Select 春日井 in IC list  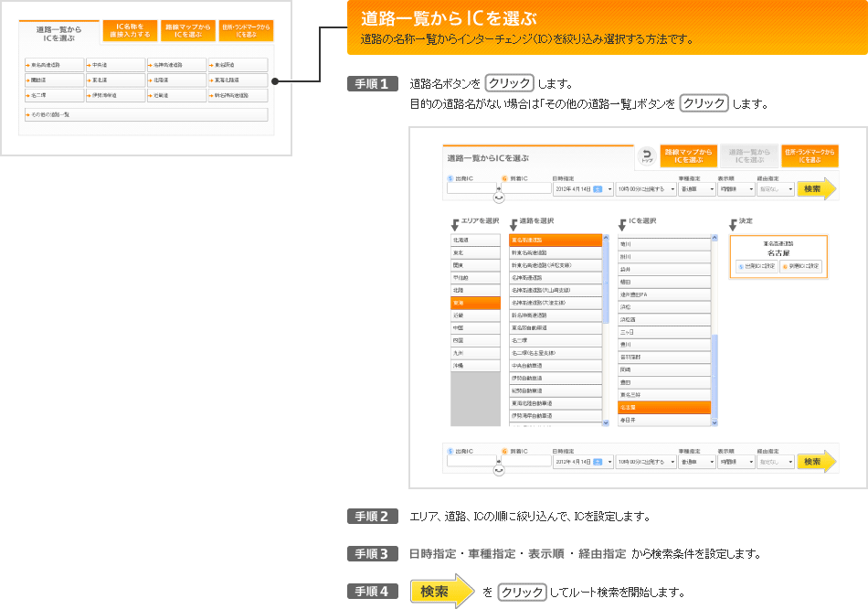click(x=664, y=420)
